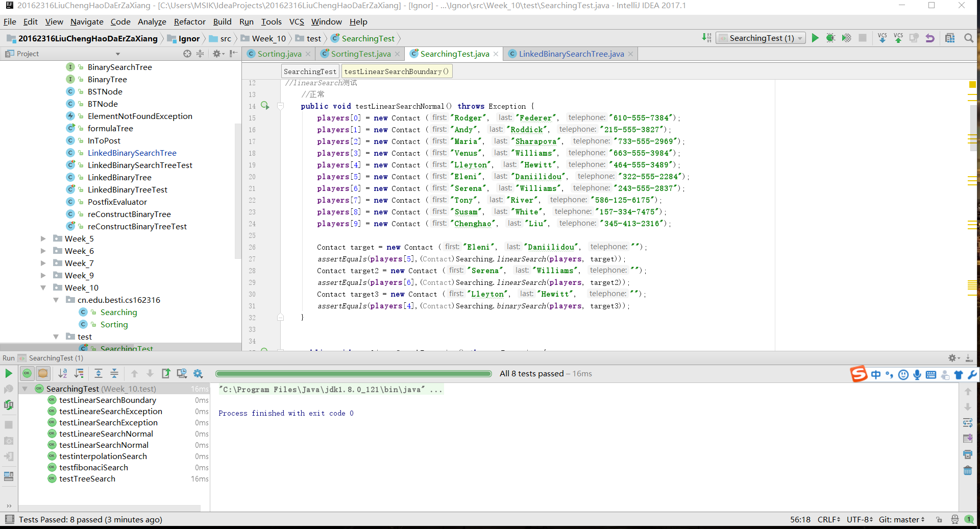Click the yellow inspection indicator at top of the error stripe
The height and width of the screenshot is (529, 980).
[x=972, y=84]
